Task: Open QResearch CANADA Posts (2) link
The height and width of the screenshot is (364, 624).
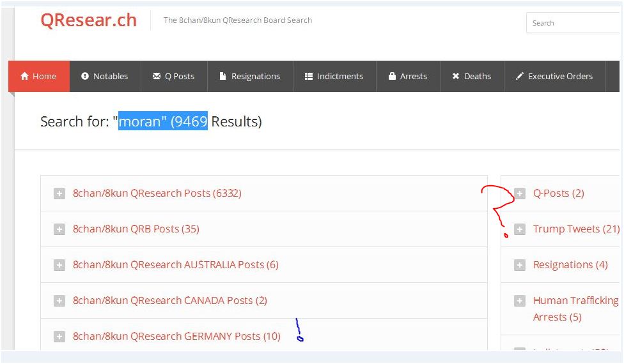Action: 170,300
